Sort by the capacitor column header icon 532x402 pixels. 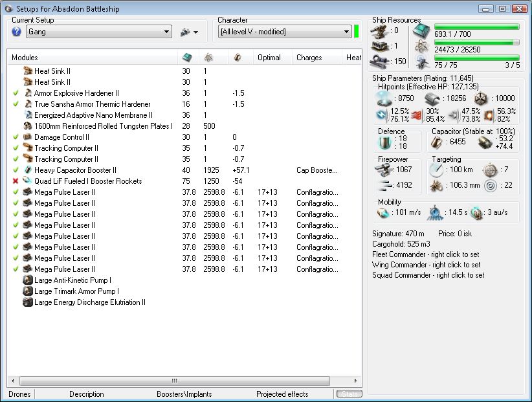pos(238,58)
